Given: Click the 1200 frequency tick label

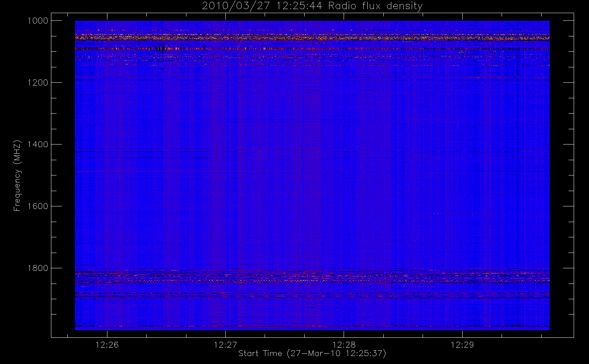Looking at the screenshot, I should [38, 83].
